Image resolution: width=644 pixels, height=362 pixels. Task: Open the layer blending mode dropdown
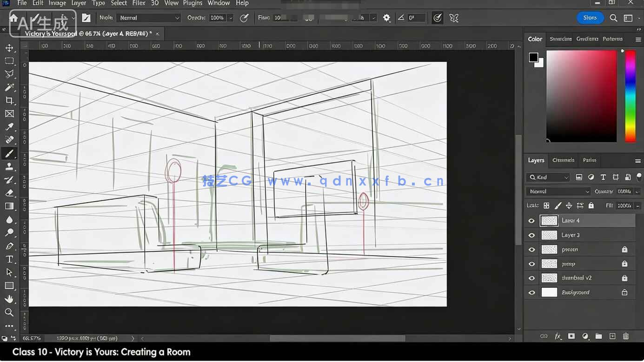pos(558,191)
